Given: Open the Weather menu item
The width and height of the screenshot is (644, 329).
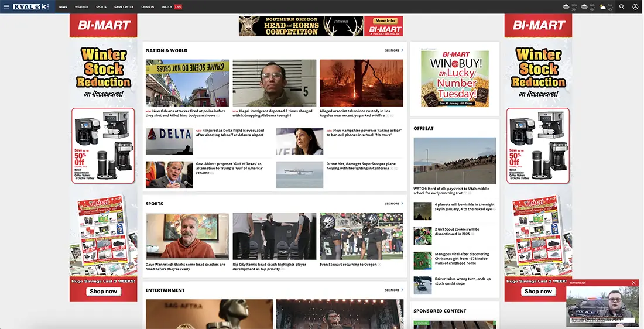Looking at the screenshot, I should point(81,7).
